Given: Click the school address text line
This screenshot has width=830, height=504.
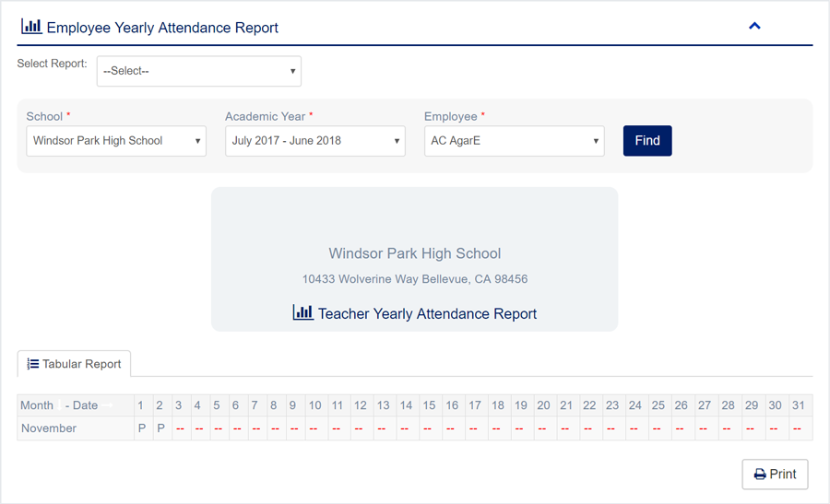Looking at the screenshot, I should (x=415, y=278).
